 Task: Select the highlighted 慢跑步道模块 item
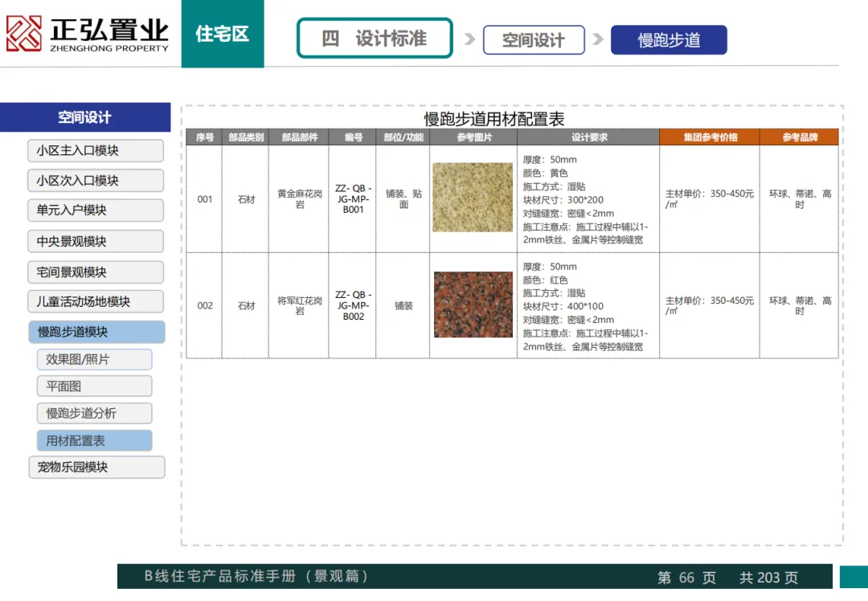[97, 332]
